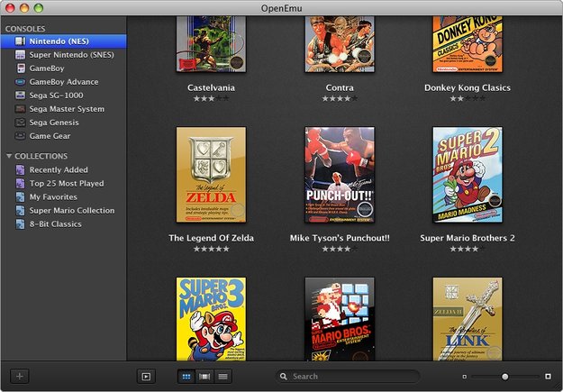
Task: Select Super Mario Brothers 2 cover
Action: (x=468, y=175)
